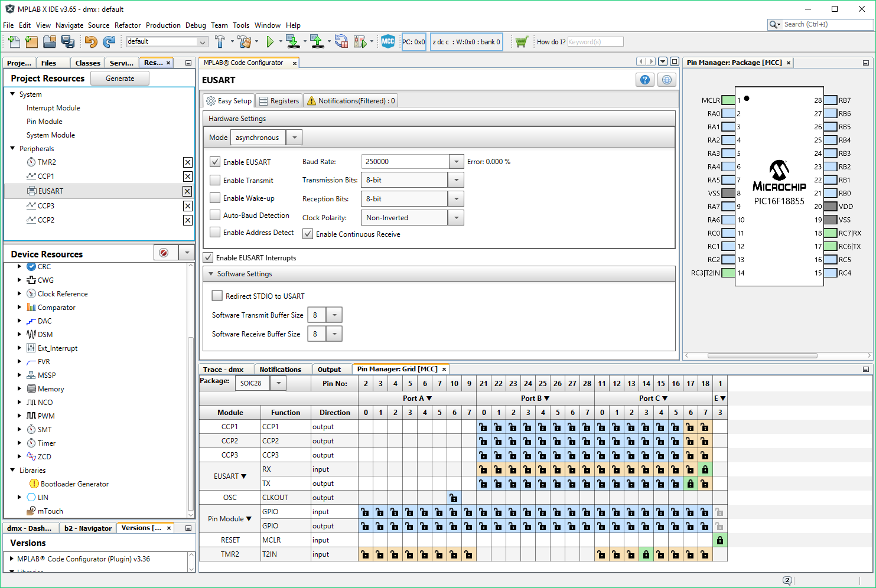Open the Baud Rate dropdown
The height and width of the screenshot is (588, 876).
point(456,162)
